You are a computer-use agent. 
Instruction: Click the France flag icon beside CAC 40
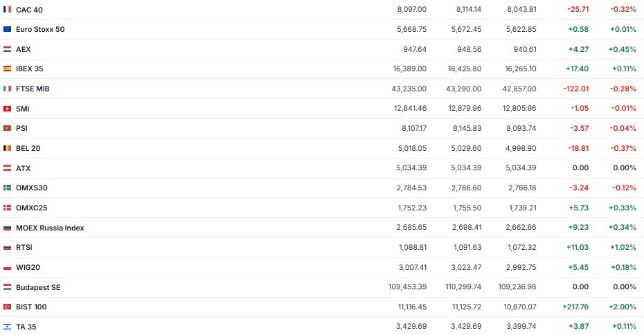click(7, 10)
